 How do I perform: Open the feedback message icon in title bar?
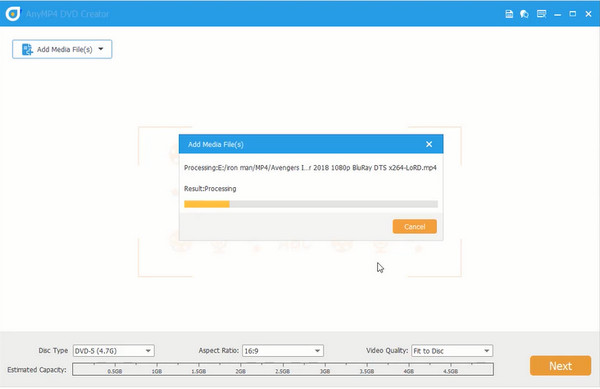tap(541, 14)
